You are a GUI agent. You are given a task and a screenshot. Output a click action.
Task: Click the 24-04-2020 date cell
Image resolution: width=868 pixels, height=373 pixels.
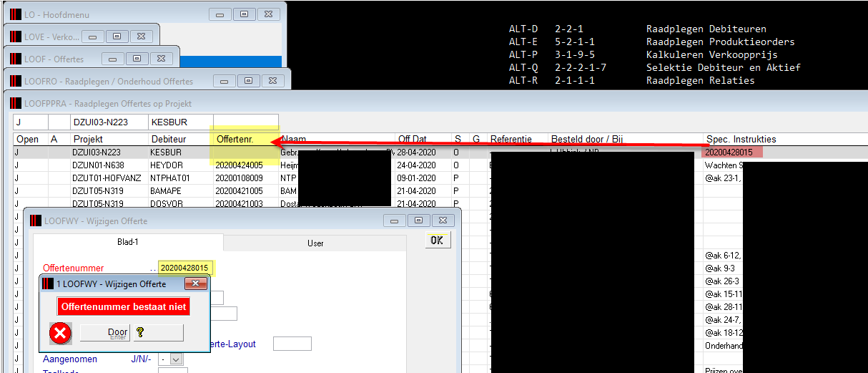tap(423, 165)
